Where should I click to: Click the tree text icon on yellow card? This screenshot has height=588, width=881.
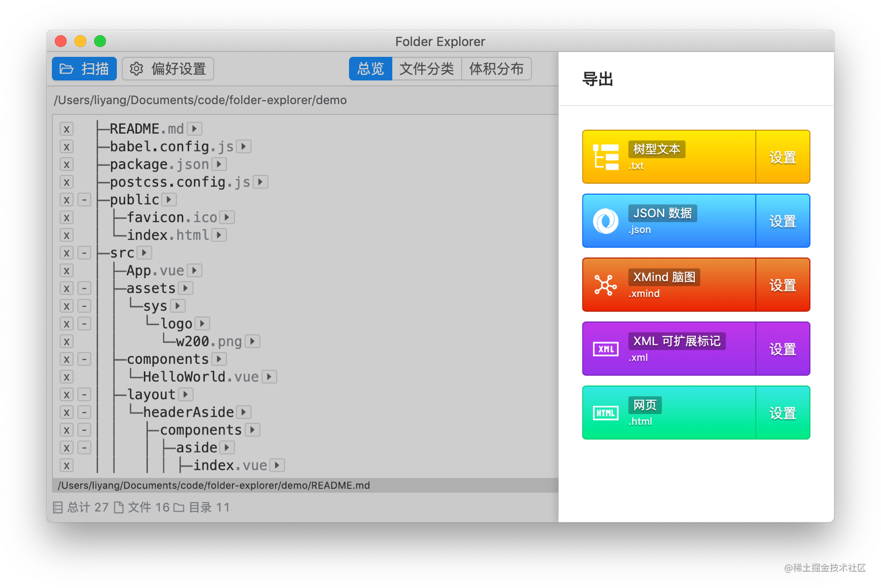tap(605, 157)
